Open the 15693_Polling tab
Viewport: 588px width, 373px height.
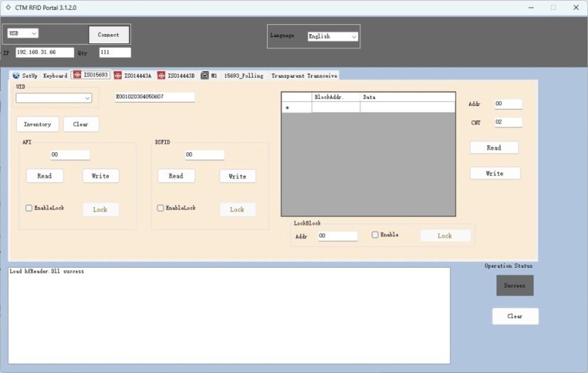pos(243,75)
